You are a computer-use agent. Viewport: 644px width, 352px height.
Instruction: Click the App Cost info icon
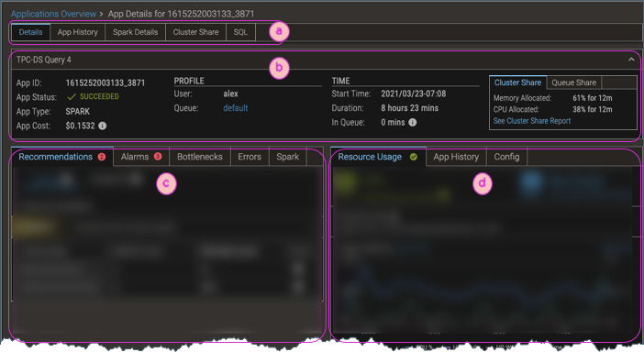[102, 126]
